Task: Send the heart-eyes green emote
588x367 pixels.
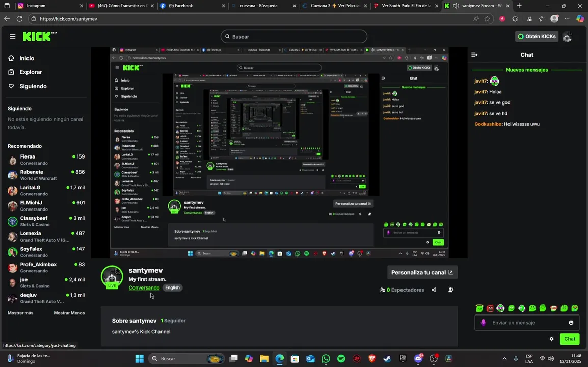Action: click(575, 308)
